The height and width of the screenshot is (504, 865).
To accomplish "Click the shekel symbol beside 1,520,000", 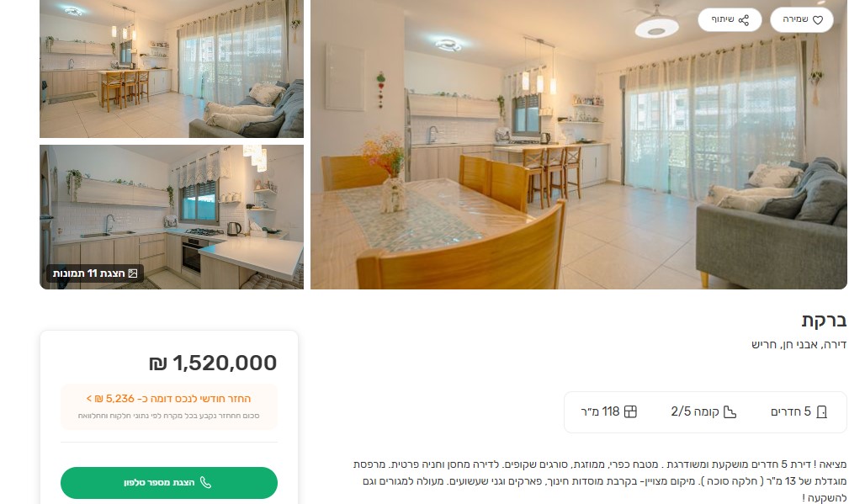I will (x=158, y=363).
